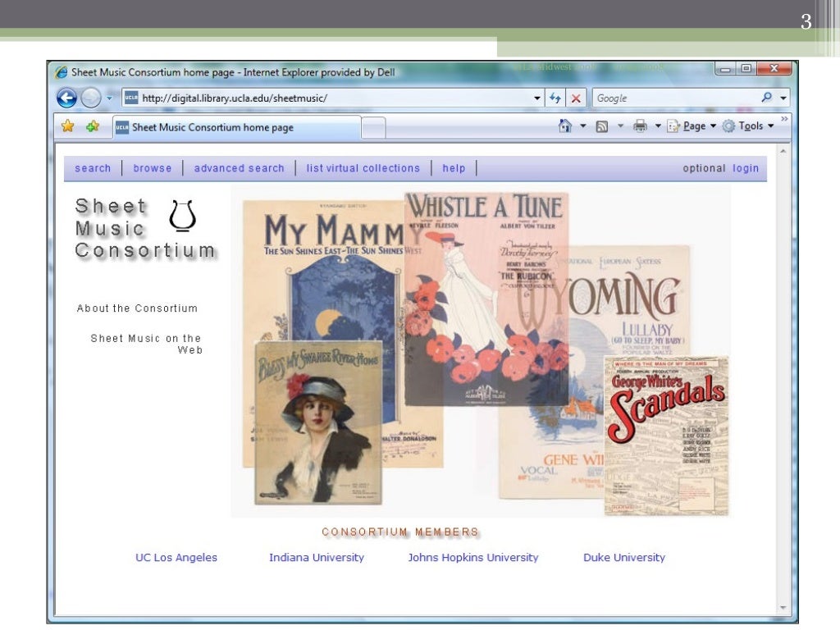
Task: Open the UC Los Angeles member link
Action: 176,557
